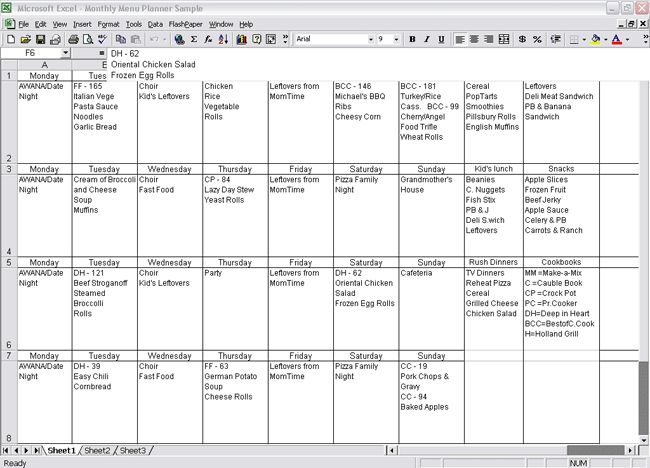The width and height of the screenshot is (650, 468).
Task: Toggle Underline formatting
Action: [441, 39]
